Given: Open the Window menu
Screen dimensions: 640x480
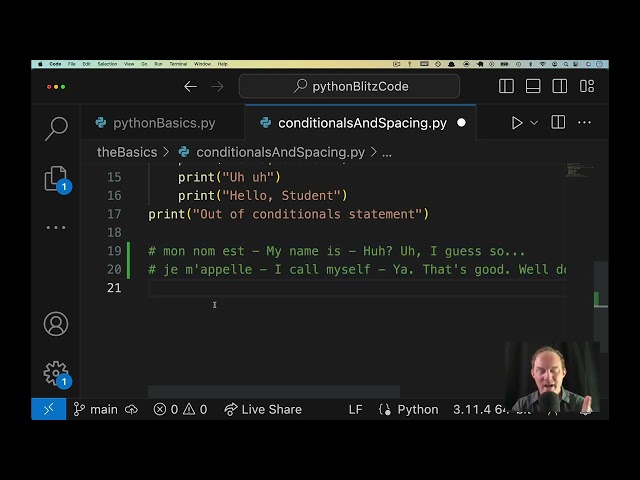Looking at the screenshot, I should pyautogui.click(x=202, y=64).
